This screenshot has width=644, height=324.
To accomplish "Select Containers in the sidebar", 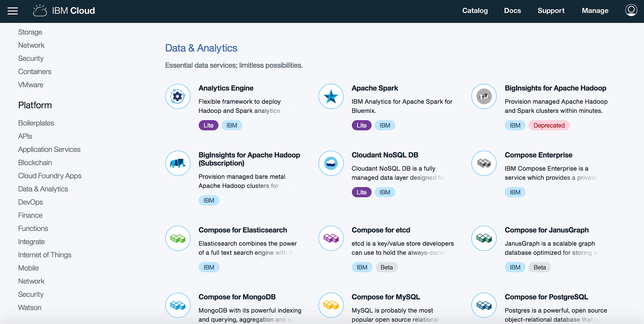I will (35, 72).
